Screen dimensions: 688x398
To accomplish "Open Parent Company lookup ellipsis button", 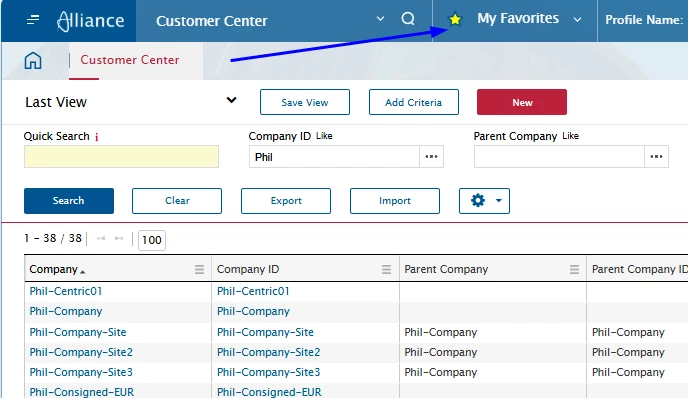I will pyautogui.click(x=656, y=157).
